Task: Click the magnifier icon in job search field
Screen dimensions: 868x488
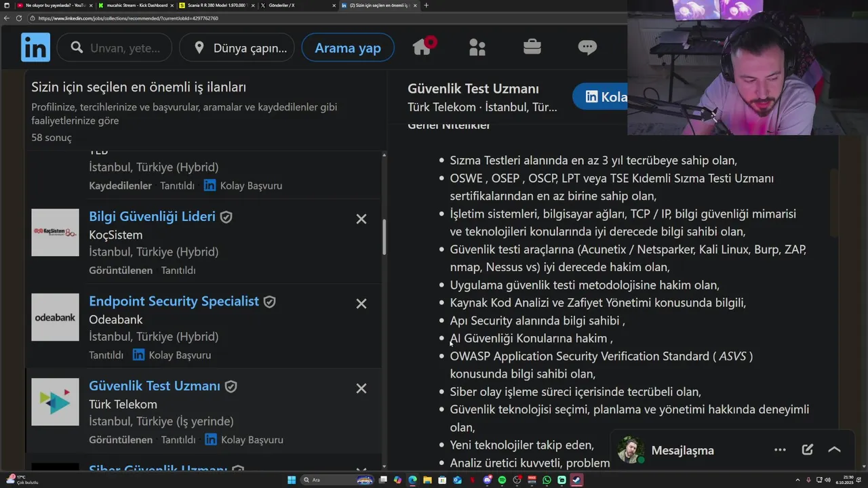Action: pyautogui.click(x=77, y=47)
